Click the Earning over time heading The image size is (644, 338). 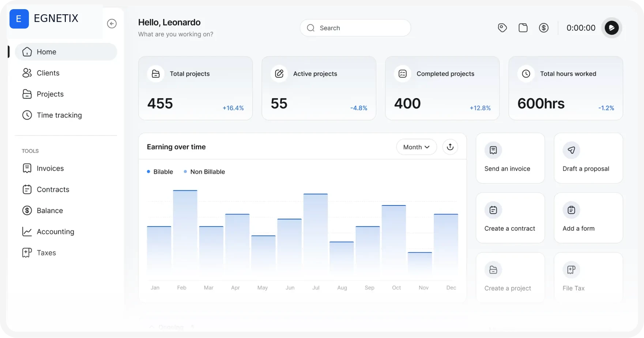click(176, 147)
